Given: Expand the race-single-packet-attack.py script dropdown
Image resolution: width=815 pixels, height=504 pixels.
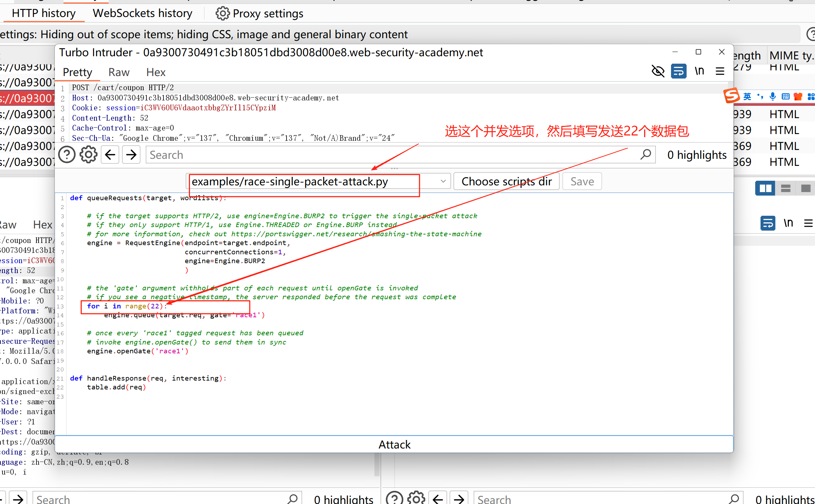Looking at the screenshot, I should 443,181.
